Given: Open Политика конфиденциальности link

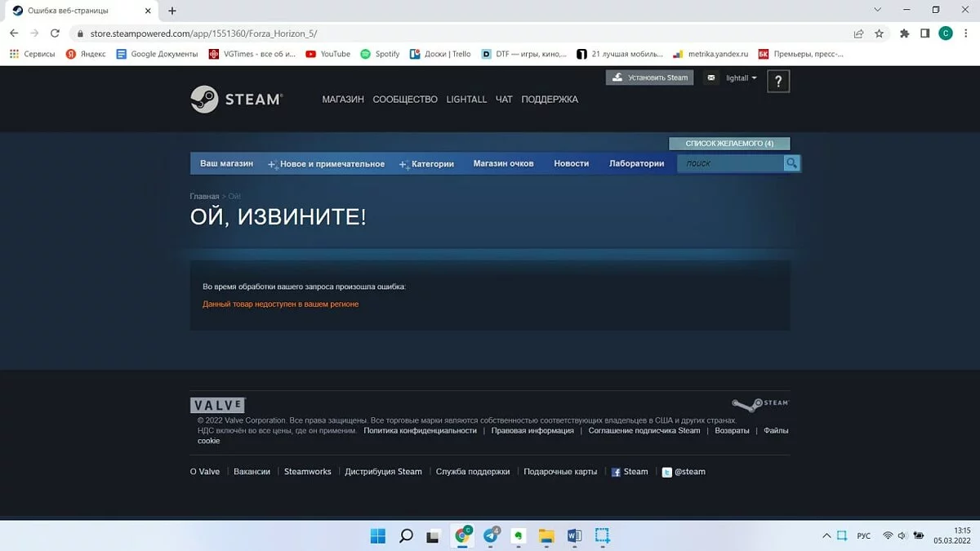Looking at the screenshot, I should pyautogui.click(x=420, y=430).
